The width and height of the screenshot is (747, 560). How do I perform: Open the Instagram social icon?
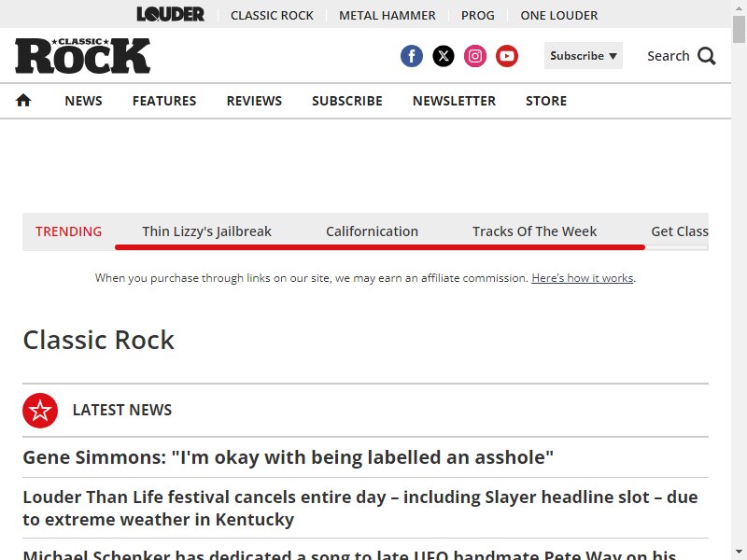[475, 56]
